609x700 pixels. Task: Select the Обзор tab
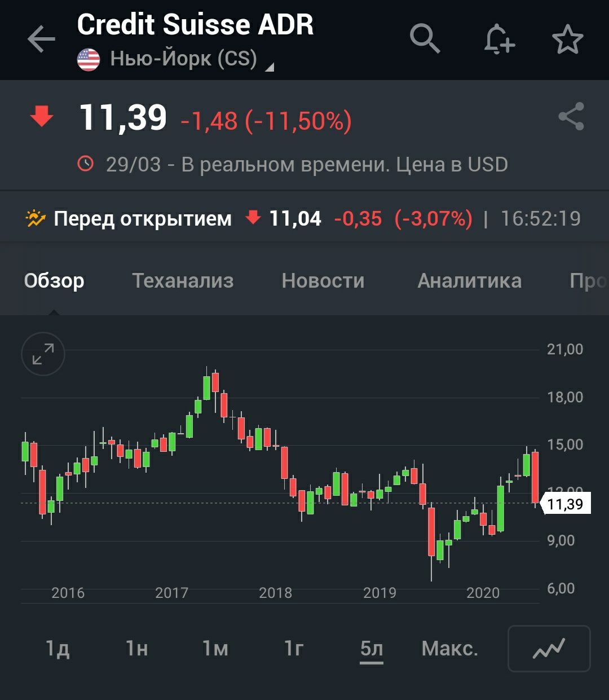pos(54,280)
